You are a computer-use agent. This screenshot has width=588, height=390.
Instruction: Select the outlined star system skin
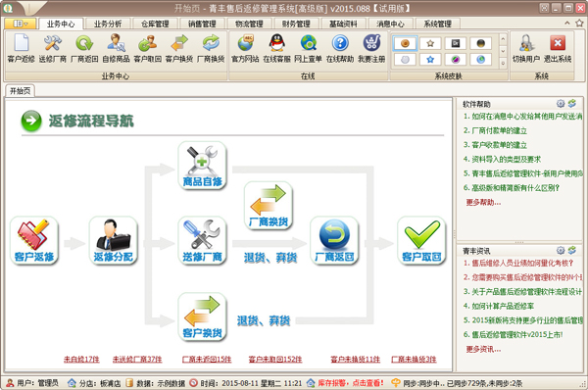tap(430, 43)
